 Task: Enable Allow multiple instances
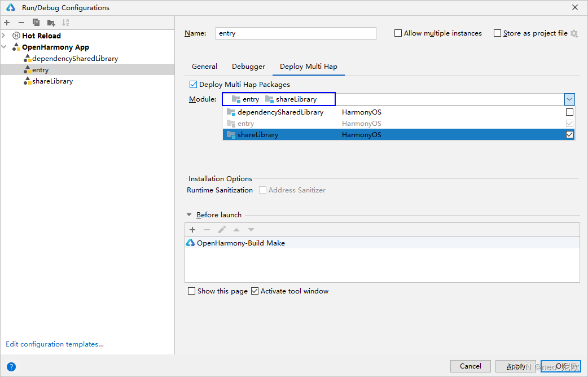click(398, 33)
